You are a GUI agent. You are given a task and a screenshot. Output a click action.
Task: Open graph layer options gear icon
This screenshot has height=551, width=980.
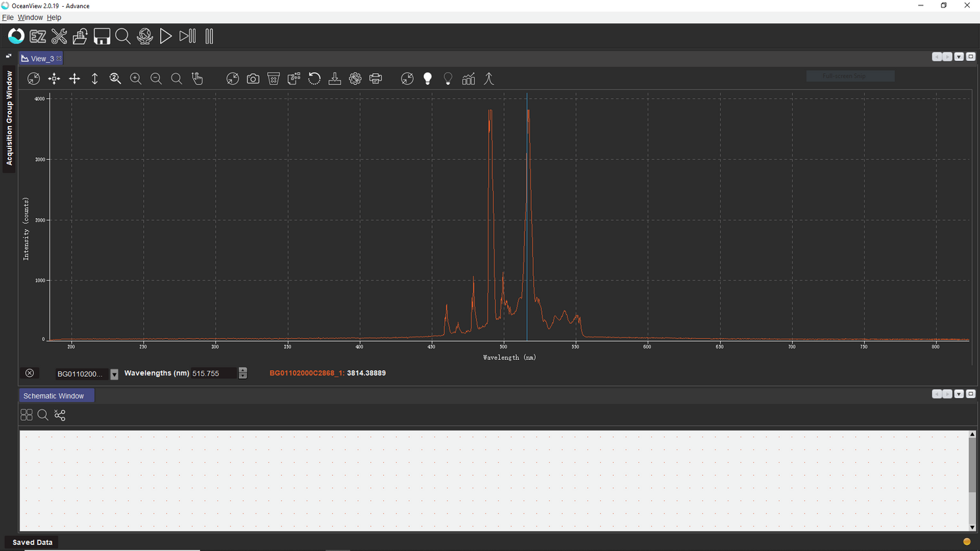[355, 79]
